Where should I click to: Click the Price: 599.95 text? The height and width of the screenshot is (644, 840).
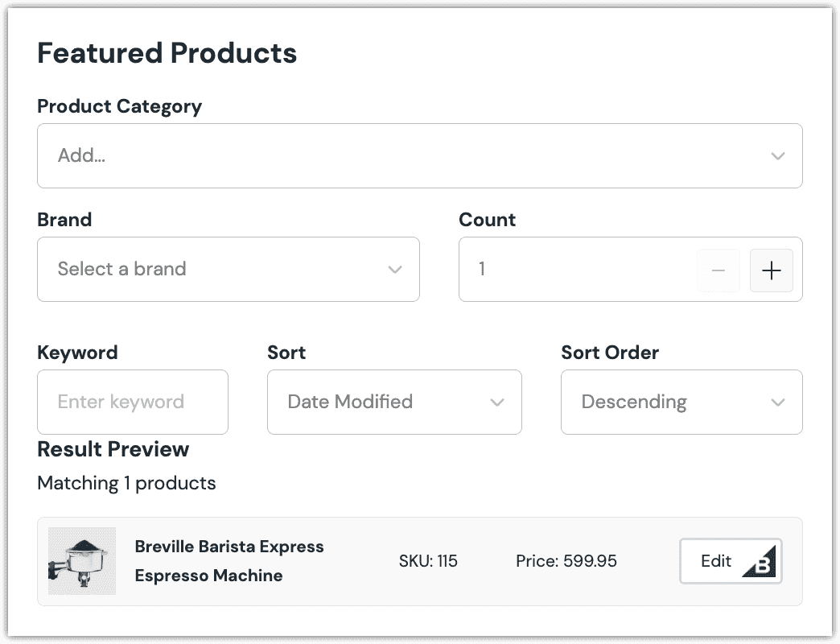pos(566,561)
